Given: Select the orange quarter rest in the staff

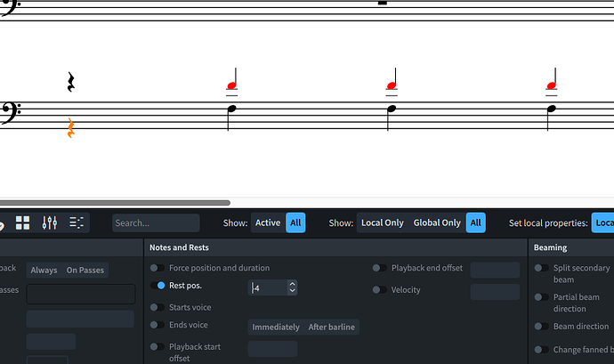Looking at the screenshot, I should [71, 128].
